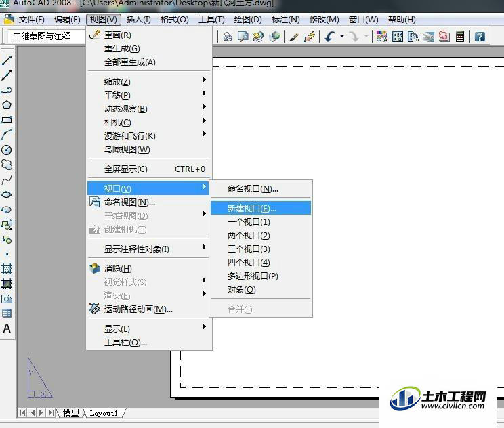Select the Hatch tool

7,269
